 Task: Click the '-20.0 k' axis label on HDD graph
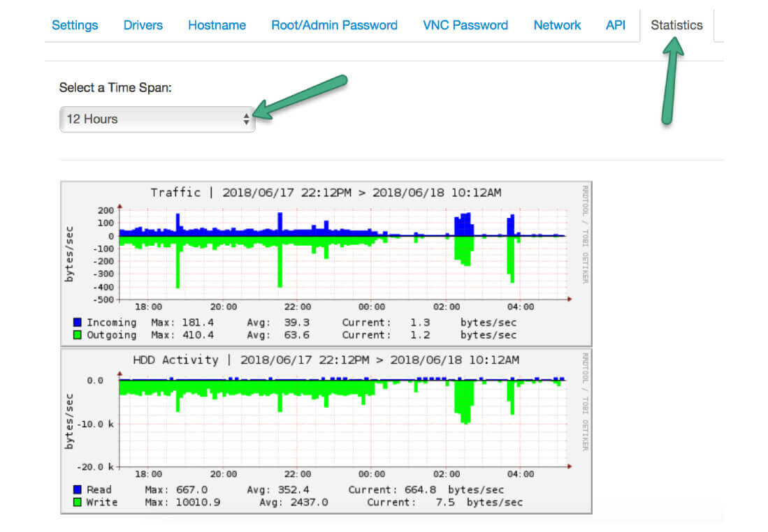(x=96, y=467)
